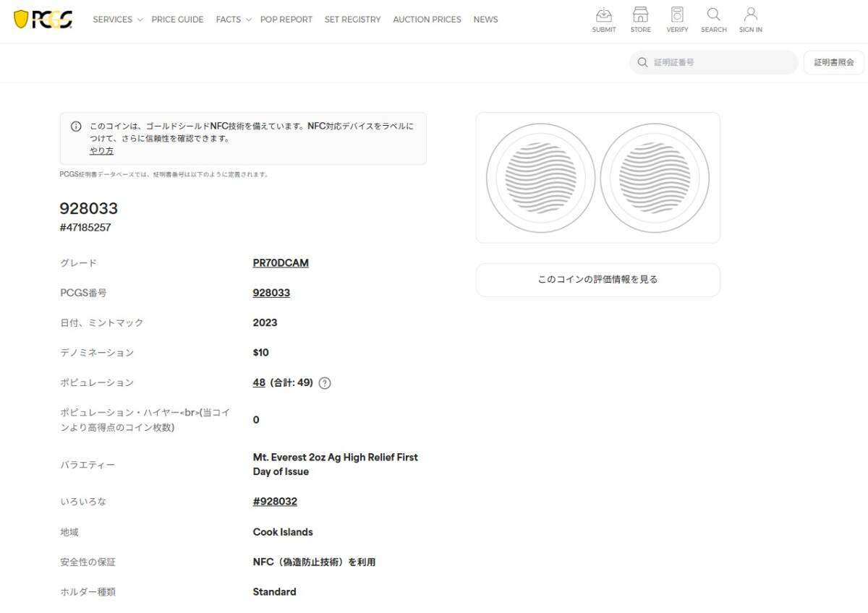Click the certificate number #47185257 text

(x=85, y=228)
